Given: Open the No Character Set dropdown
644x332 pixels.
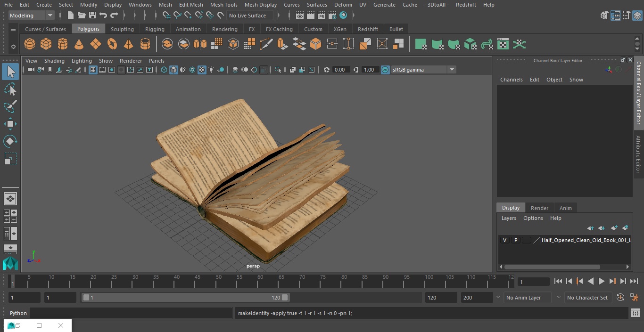Looking at the screenshot, I should pos(587,298).
